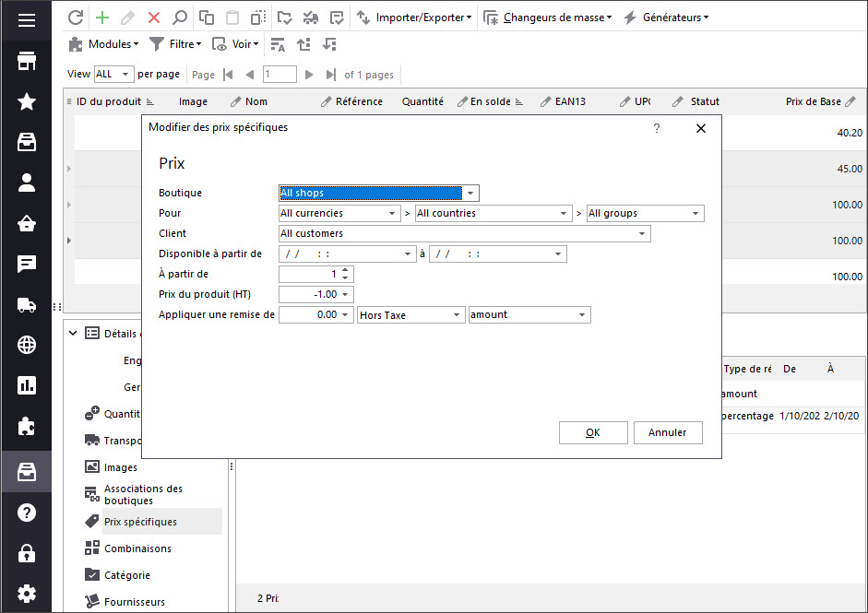Open the globe localization icon in sidebar
This screenshot has height=613, width=868.
click(27, 345)
